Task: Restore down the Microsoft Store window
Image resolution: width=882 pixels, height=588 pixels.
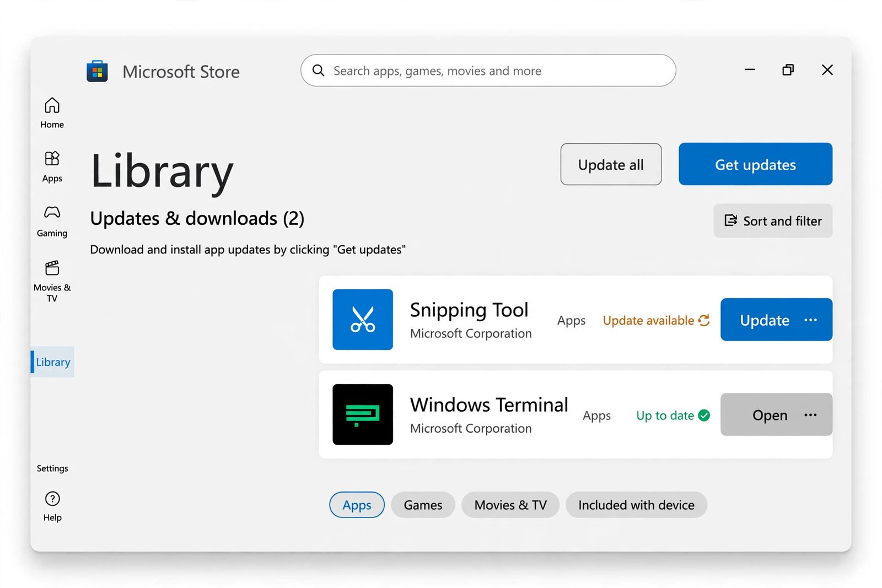Action: (x=788, y=70)
